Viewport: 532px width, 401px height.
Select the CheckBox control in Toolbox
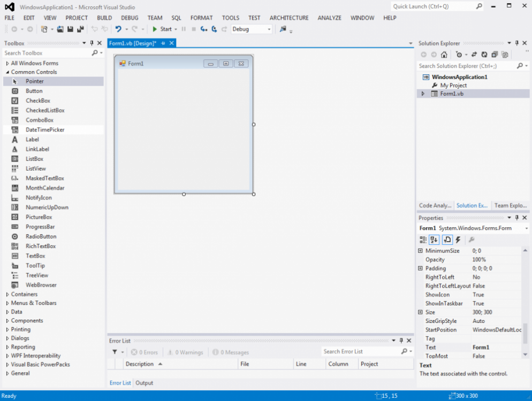[x=37, y=101]
